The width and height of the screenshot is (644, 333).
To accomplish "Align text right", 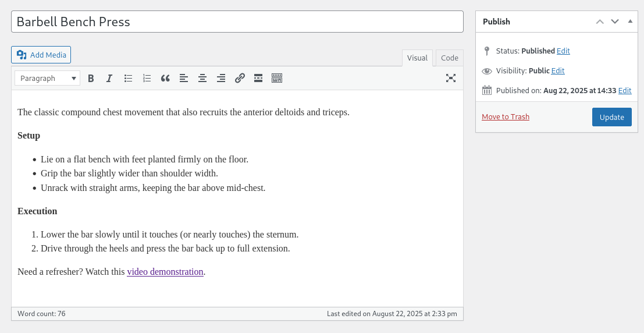I will (x=221, y=78).
